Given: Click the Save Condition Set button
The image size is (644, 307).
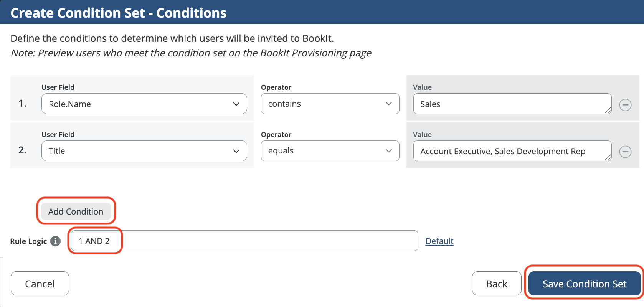Looking at the screenshot, I should (x=584, y=284).
